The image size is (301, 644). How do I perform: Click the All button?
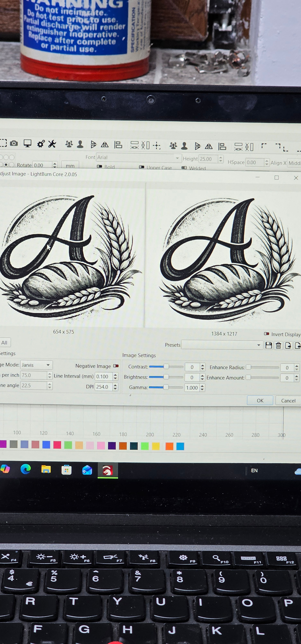pos(5,343)
